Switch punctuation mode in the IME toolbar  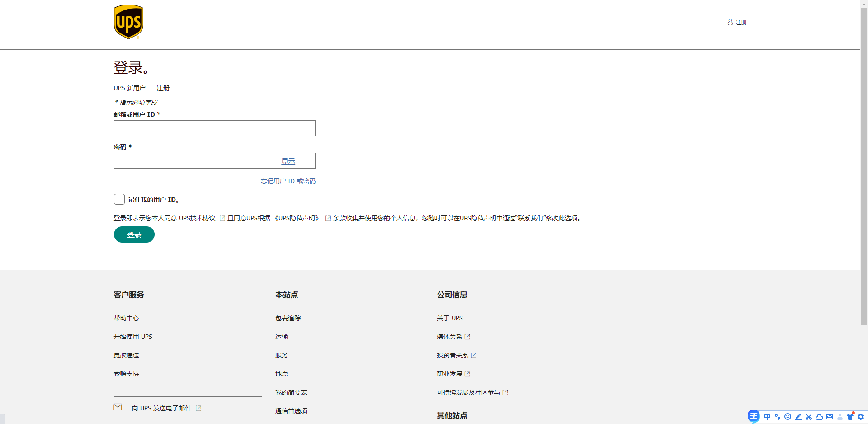pyautogui.click(x=778, y=417)
